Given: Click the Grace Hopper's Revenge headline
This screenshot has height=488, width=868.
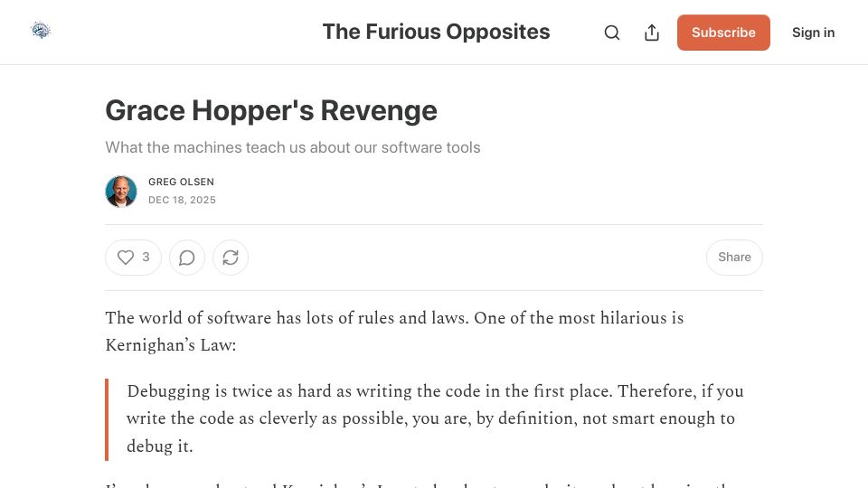Looking at the screenshot, I should 271,110.
